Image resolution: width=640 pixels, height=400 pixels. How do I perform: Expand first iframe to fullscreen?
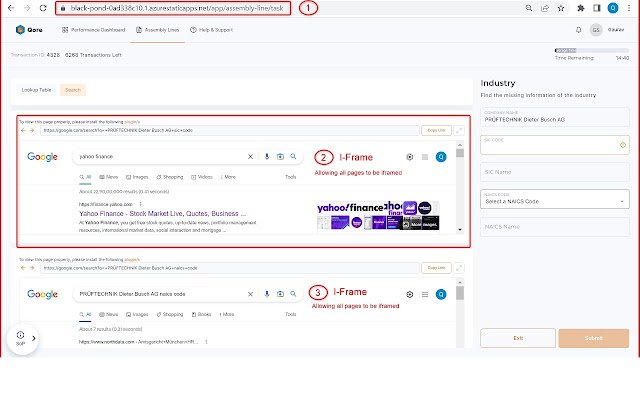(x=459, y=131)
